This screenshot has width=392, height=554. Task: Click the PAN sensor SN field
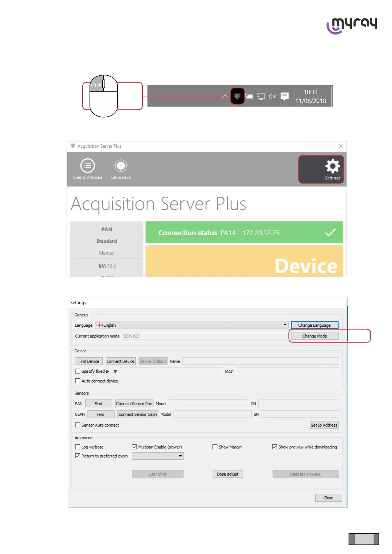click(299, 403)
